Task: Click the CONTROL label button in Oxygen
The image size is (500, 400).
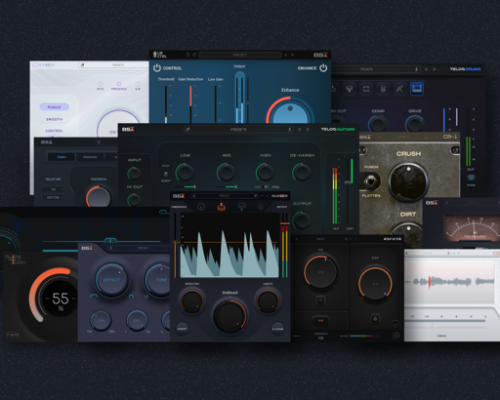Action: coord(54,131)
